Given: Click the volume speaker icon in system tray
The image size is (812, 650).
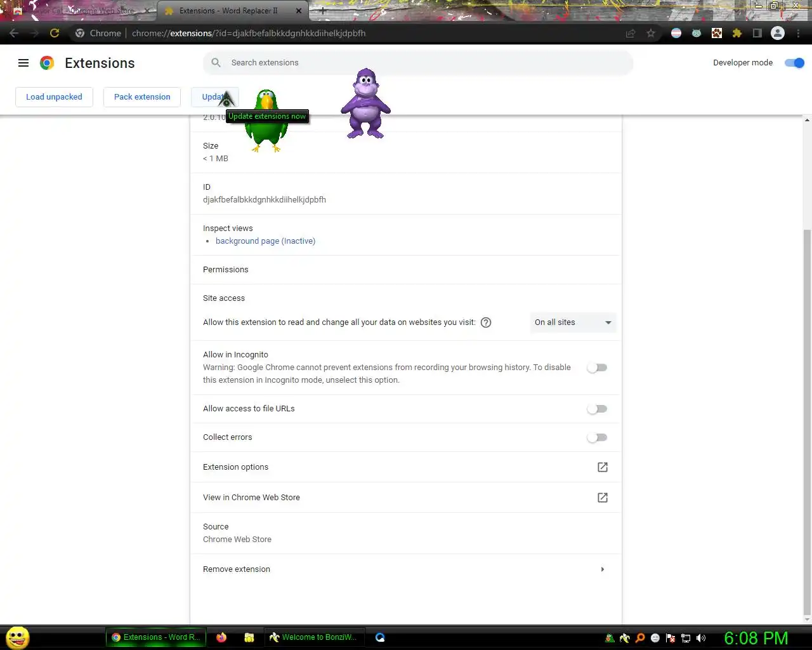Looking at the screenshot, I should [x=701, y=638].
